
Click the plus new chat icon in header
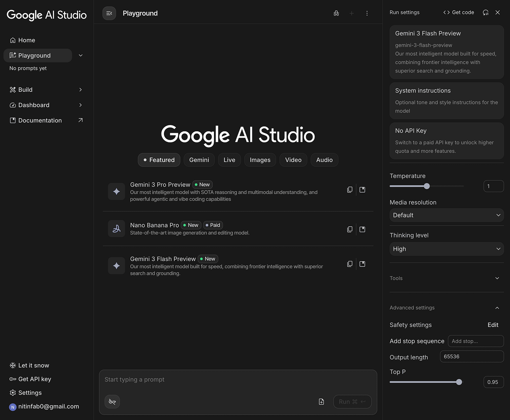tap(352, 13)
